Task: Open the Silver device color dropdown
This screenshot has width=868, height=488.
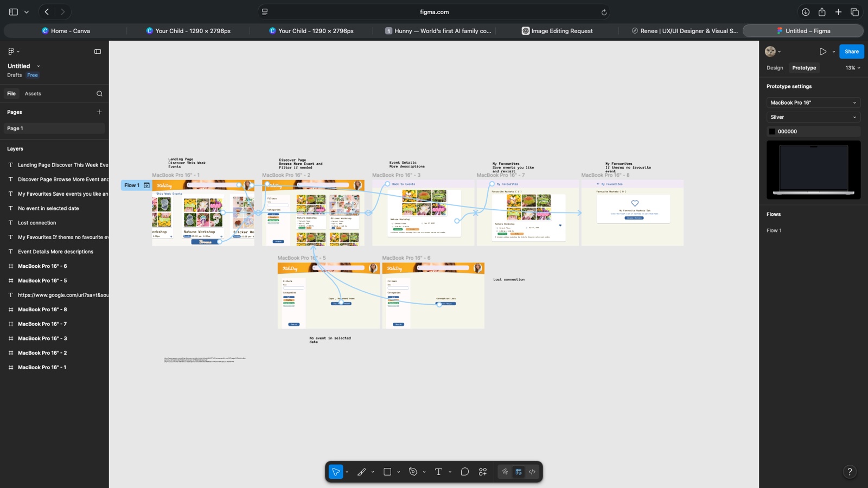Action: pos(813,117)
